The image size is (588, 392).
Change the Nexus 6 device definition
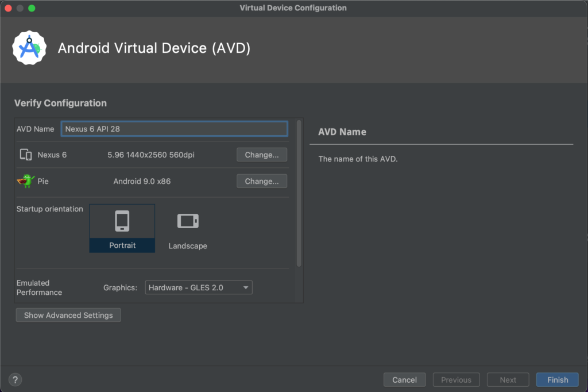pyautogui.click(x=262, y=155)
